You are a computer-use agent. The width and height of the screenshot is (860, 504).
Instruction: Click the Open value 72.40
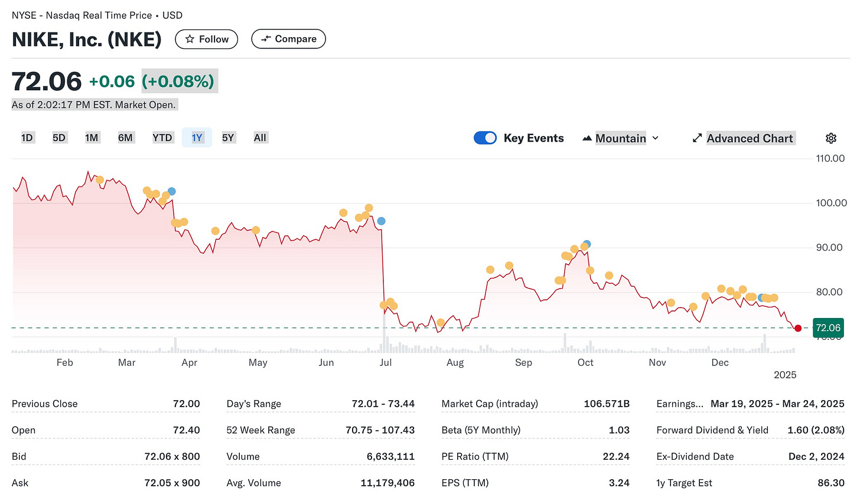pyautogui.click(x=186, y=430)
